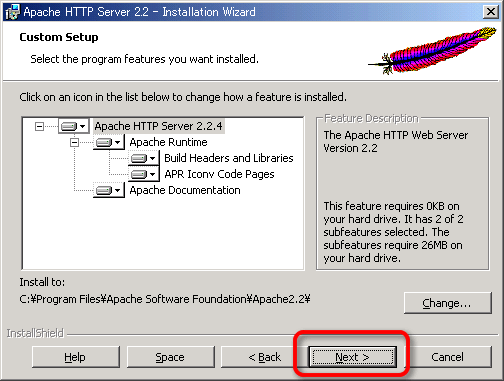504x381 pixels.
Task: Select the Apache HTTP Server 2.2.4 label
Action: 158,126
